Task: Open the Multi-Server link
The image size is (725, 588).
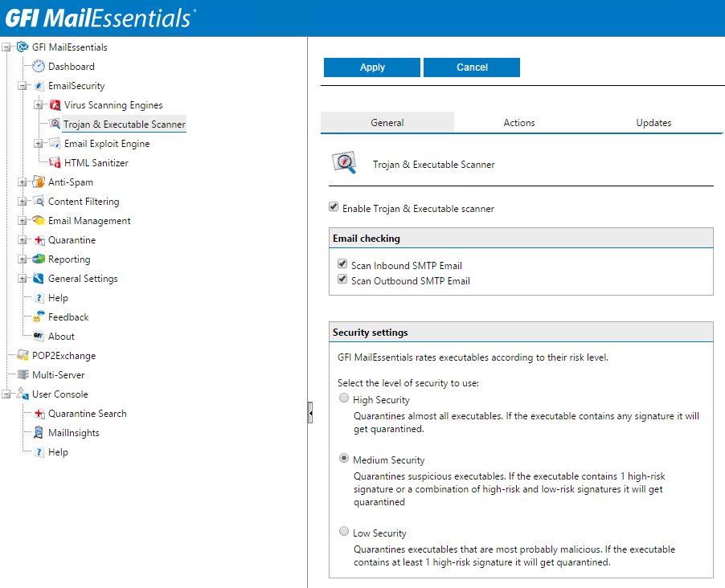Action: 58,375
